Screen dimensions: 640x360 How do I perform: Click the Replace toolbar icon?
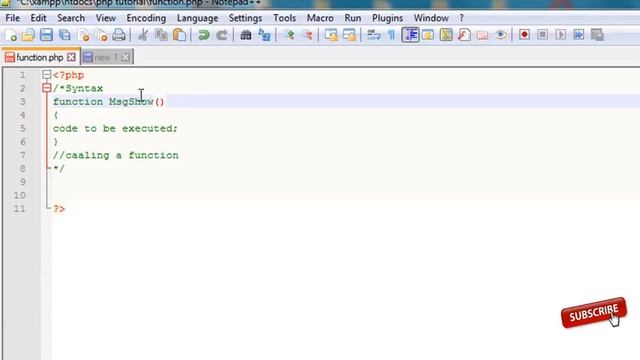click(264, 35)
